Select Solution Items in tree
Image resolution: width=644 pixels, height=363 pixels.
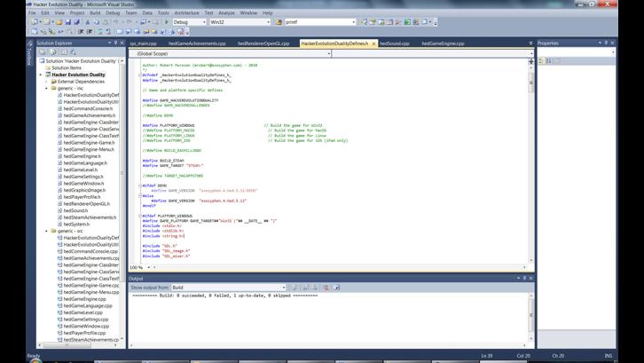coord(67,67)
